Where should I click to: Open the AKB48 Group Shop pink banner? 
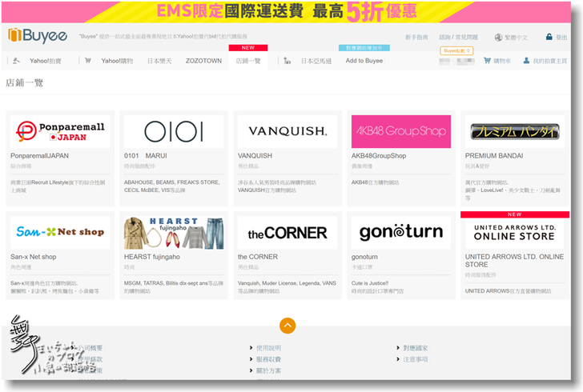point(401,131)
